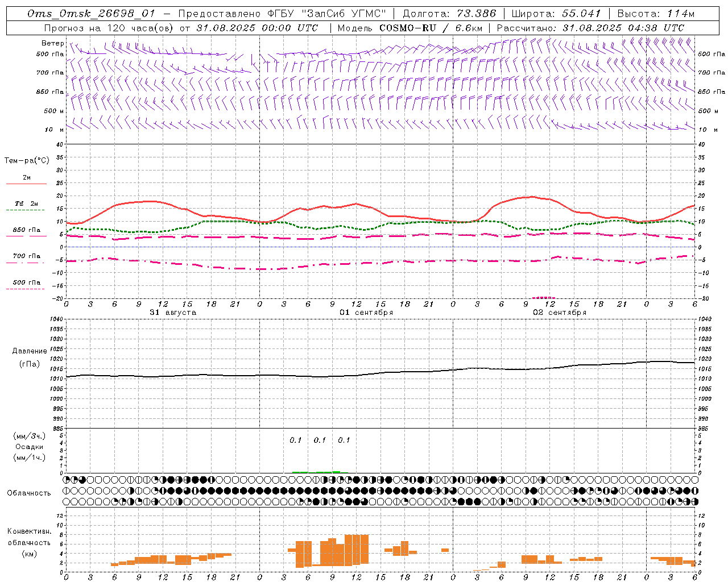Click the Облачность cloud cover label
The image size is (728, 582).
tap(29, 493)
